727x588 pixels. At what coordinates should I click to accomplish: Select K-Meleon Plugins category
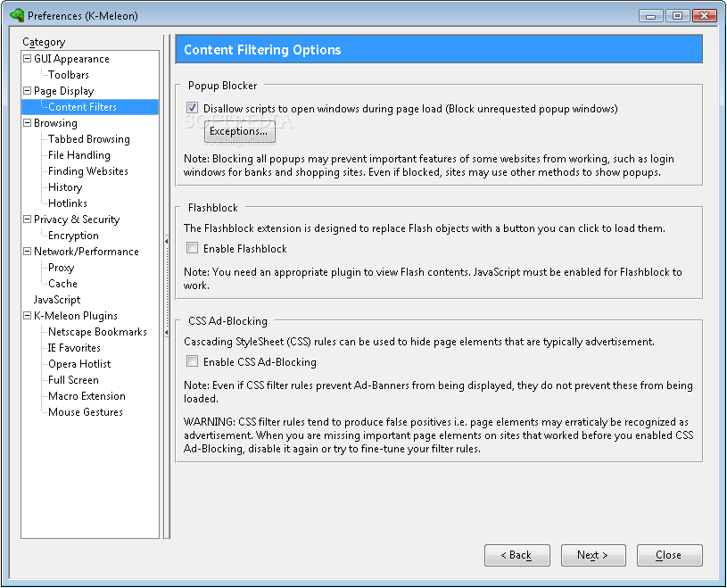pyautogui.click(x=76, y=316)
